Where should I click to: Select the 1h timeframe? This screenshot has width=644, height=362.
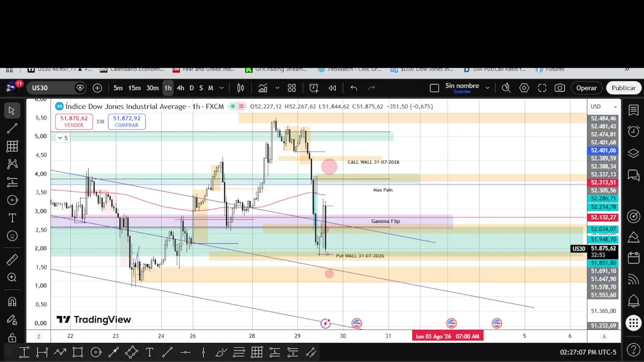tap(168, 88)
